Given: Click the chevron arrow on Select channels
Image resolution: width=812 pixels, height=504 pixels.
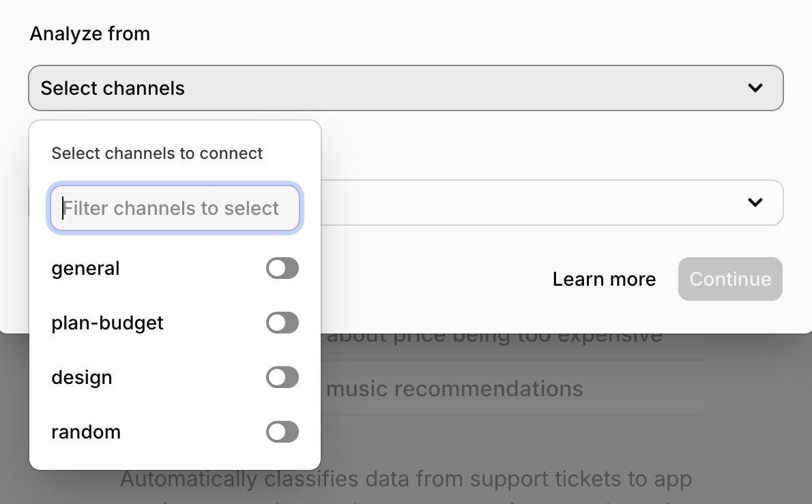Looking at the screenshot, I should 755,88.
